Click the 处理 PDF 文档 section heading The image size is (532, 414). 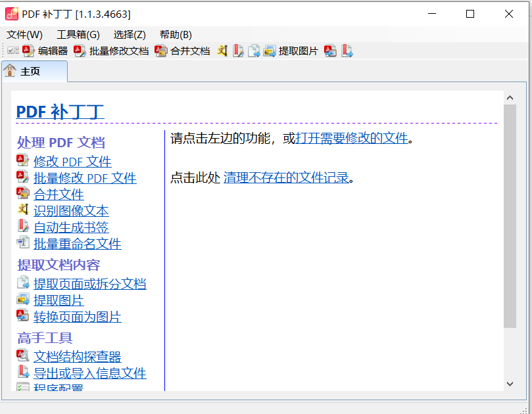61,143
